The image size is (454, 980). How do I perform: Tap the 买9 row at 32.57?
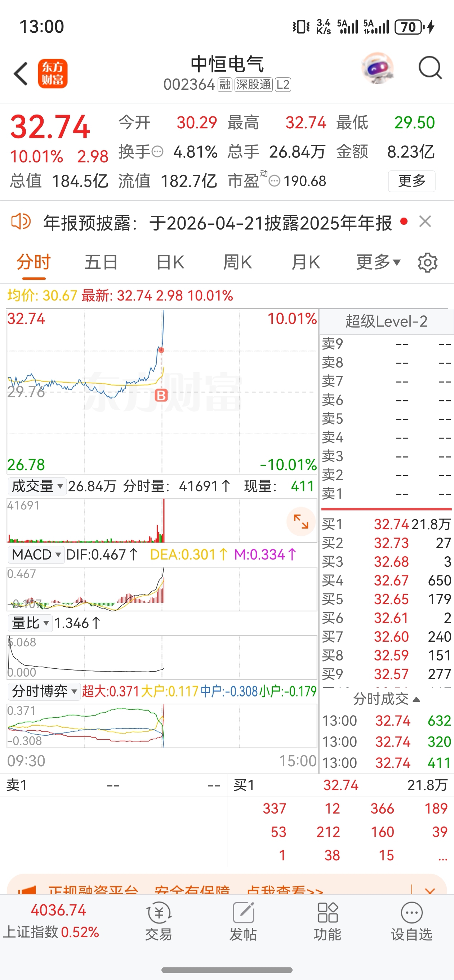tap(386, 674)
